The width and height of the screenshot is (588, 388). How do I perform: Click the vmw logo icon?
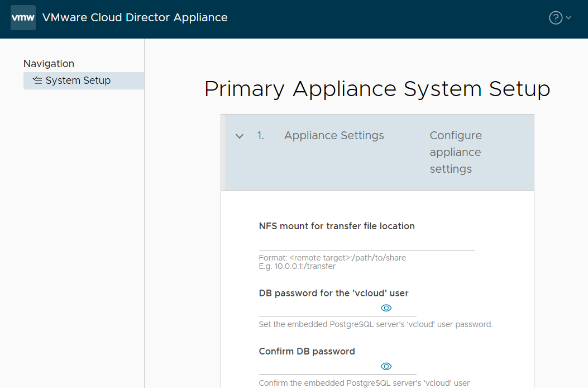tap(23, 18)
